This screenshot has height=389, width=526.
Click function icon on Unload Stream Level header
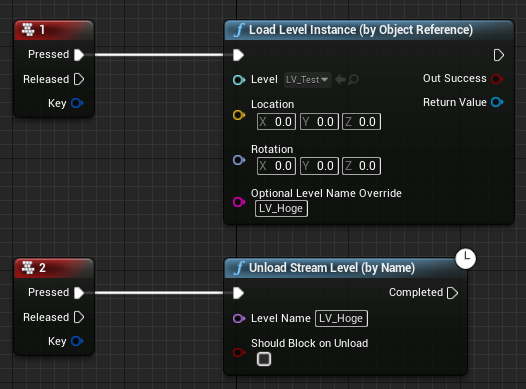(x=239, y=268)
